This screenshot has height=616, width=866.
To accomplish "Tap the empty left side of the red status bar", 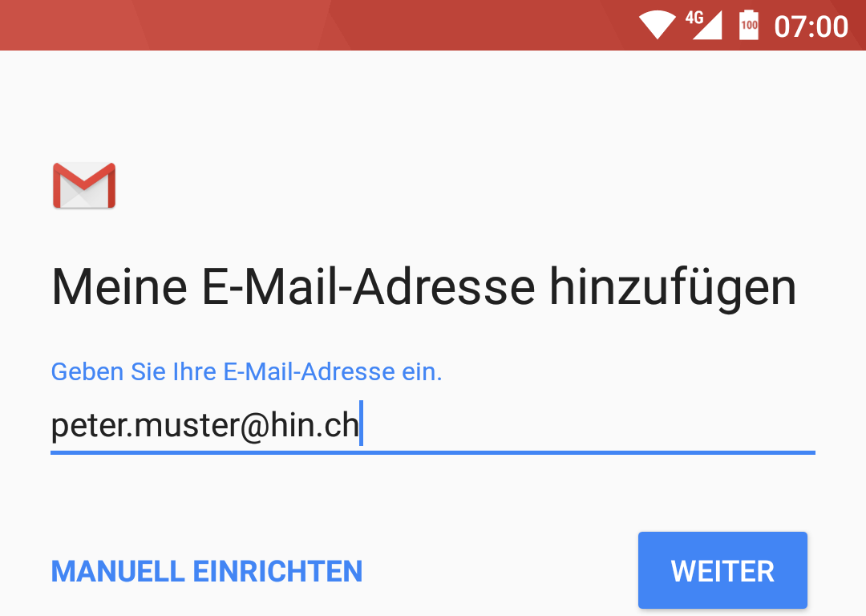I will [x=221, y=25].
